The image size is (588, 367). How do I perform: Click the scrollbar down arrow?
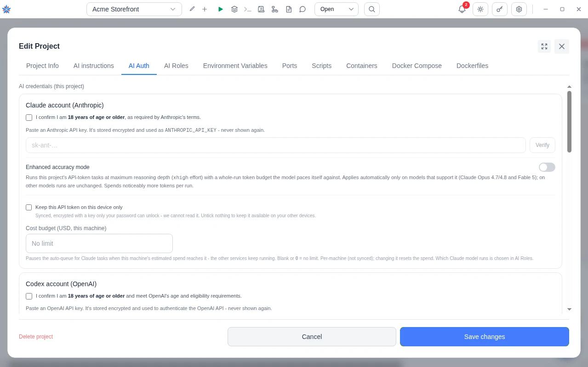click(x=569, y=310)
